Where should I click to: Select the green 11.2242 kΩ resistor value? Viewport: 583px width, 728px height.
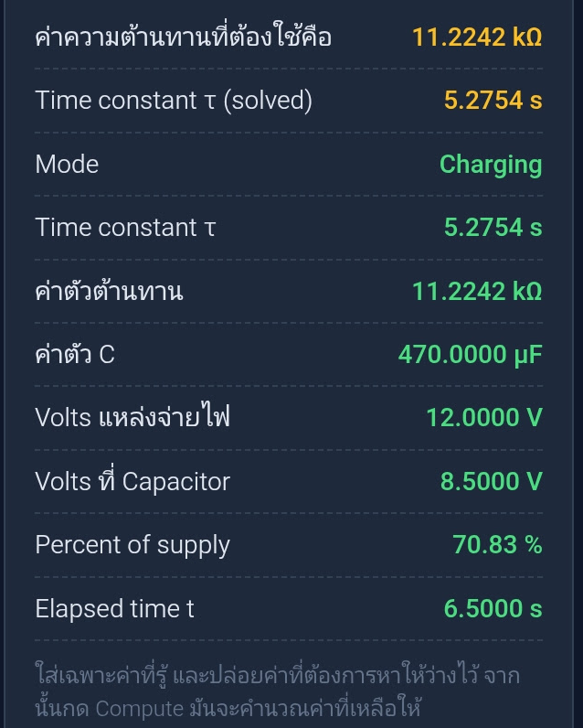coord(477,292)
